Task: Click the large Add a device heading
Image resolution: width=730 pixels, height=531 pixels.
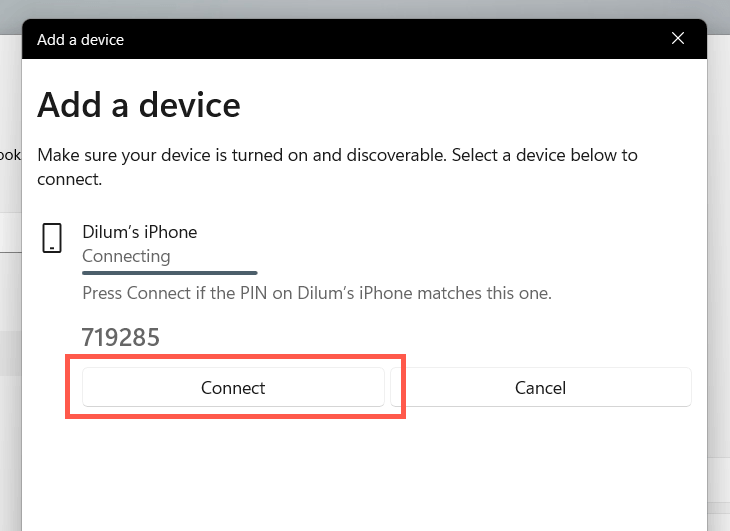Action: (x=139, y=104)
